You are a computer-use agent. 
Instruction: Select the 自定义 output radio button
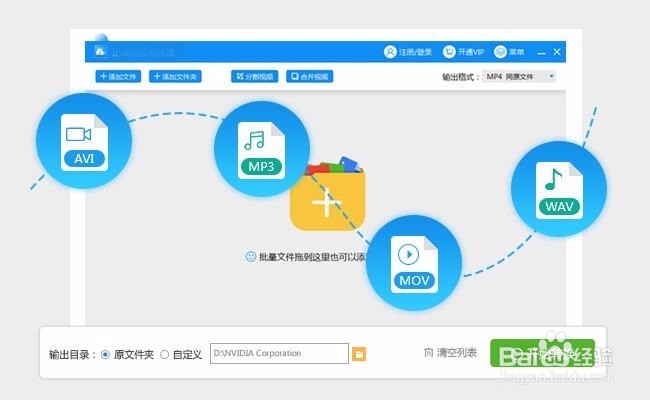coord(165,354)
